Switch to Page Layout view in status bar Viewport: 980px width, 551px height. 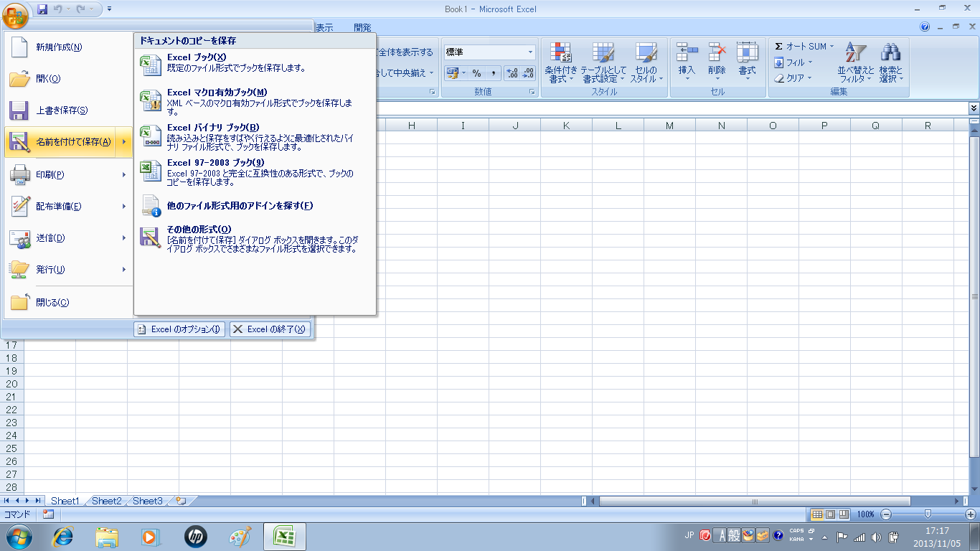[830, 514]
